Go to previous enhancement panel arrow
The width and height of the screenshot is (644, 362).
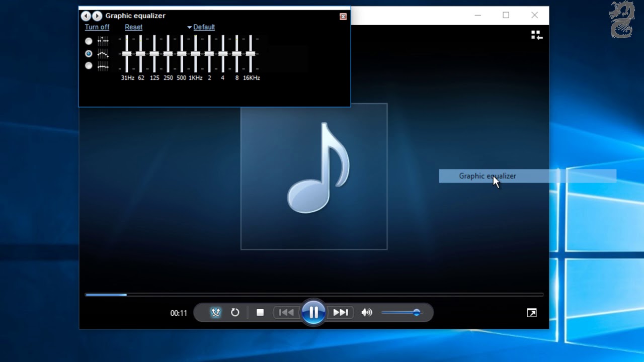86,16
